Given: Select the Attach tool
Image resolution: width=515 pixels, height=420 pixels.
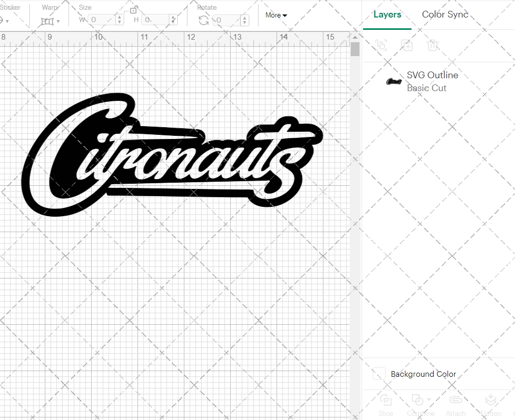Looking at the screenshot, I should (x=456, y=401).
